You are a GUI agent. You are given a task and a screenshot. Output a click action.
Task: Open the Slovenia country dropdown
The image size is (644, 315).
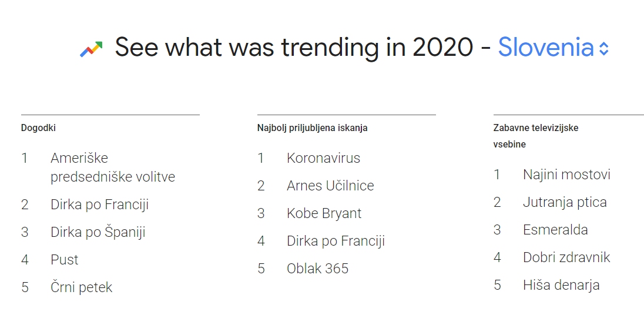(553, 47)
